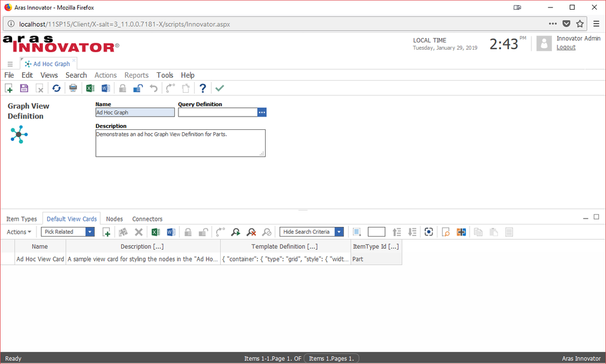Run search in the relationships toolbar
The height and width of the screenshot is (364, 606).
point(235,232)
